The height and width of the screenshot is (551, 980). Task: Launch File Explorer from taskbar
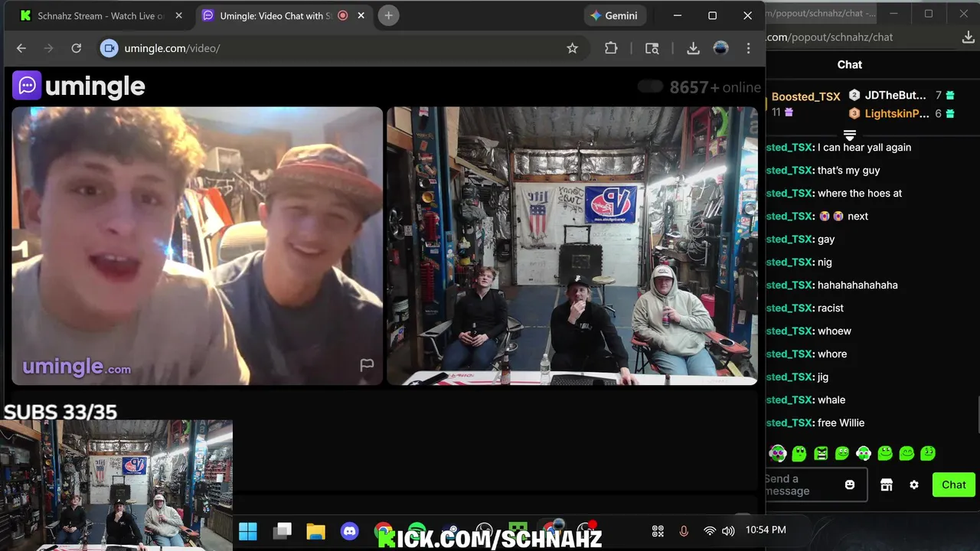pos(316,530)
